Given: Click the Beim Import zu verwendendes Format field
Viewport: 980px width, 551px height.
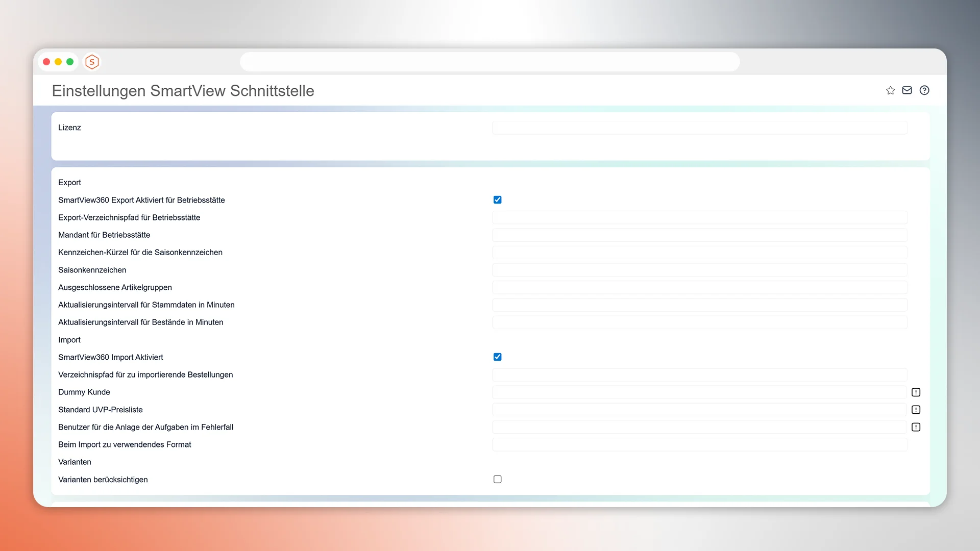Looking at the screenshot, I should pos(700,444).
